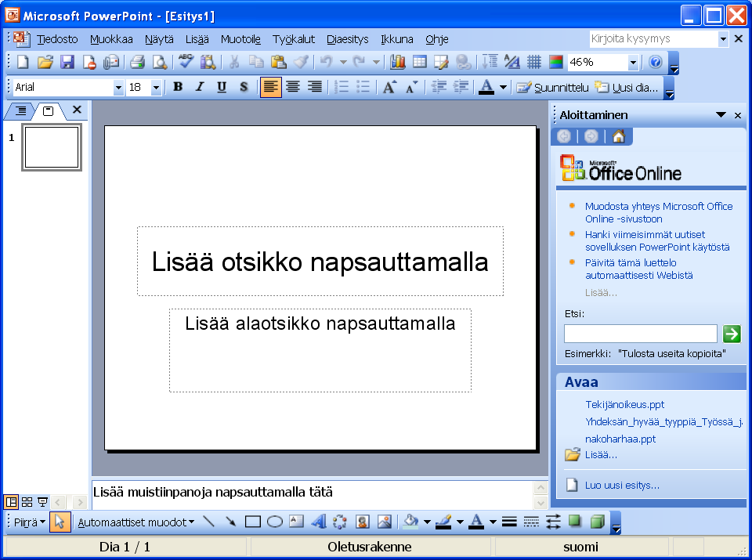Click the Suunnittelu design button

click(x=552, y=87)
